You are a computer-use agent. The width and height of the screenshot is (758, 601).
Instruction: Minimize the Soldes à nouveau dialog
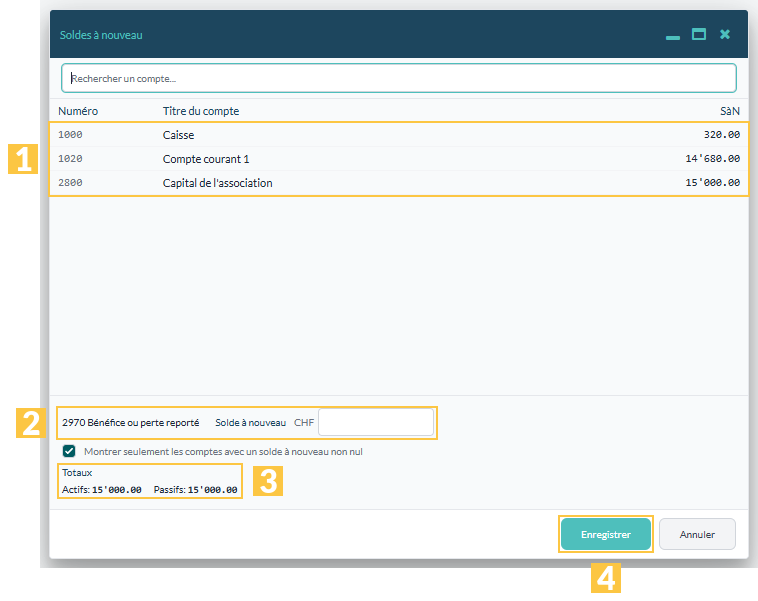coord(672,37)
